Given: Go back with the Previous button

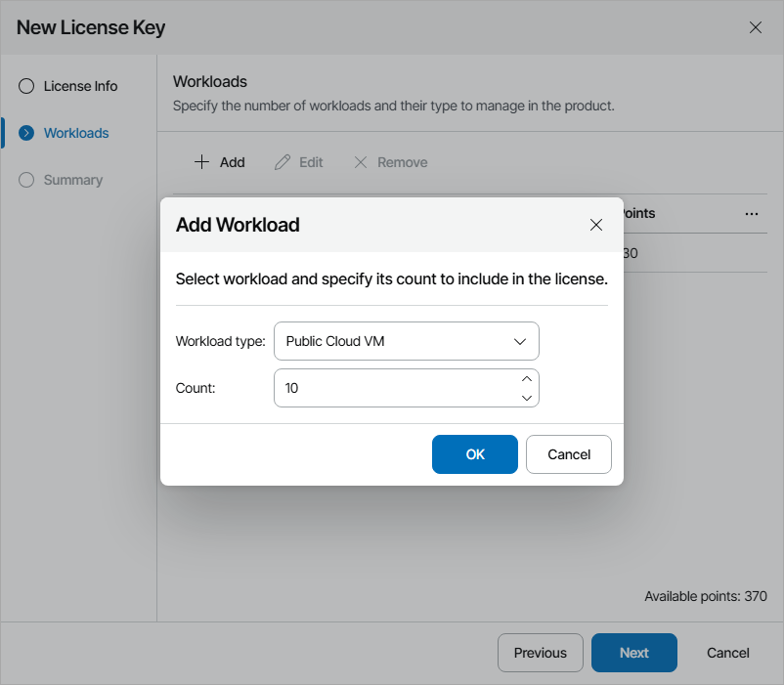Looking at the screenshot, I should (541, 653).
